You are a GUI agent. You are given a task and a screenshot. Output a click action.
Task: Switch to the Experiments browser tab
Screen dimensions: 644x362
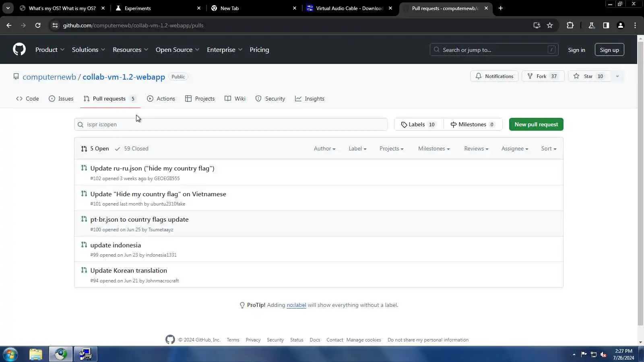[157, 8]
